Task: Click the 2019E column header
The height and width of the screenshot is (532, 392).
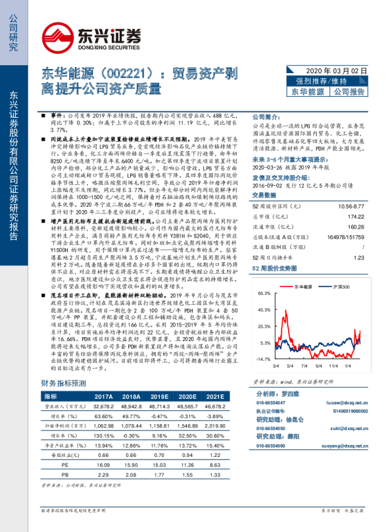Action: tap(159, 396)
